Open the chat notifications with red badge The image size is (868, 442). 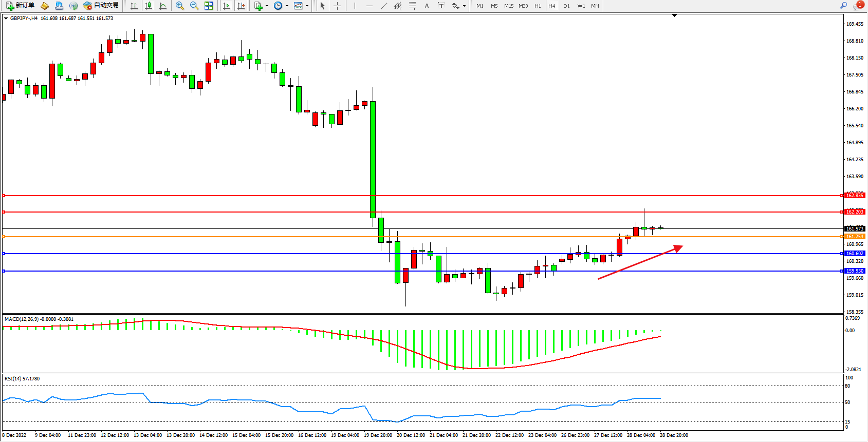(858, 6)
